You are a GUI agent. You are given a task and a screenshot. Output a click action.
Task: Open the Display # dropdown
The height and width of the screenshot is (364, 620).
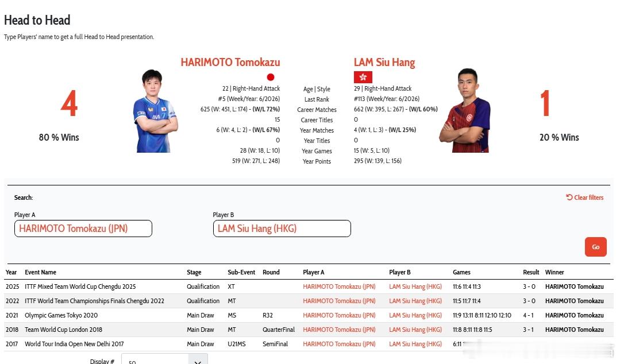[164, 360]
